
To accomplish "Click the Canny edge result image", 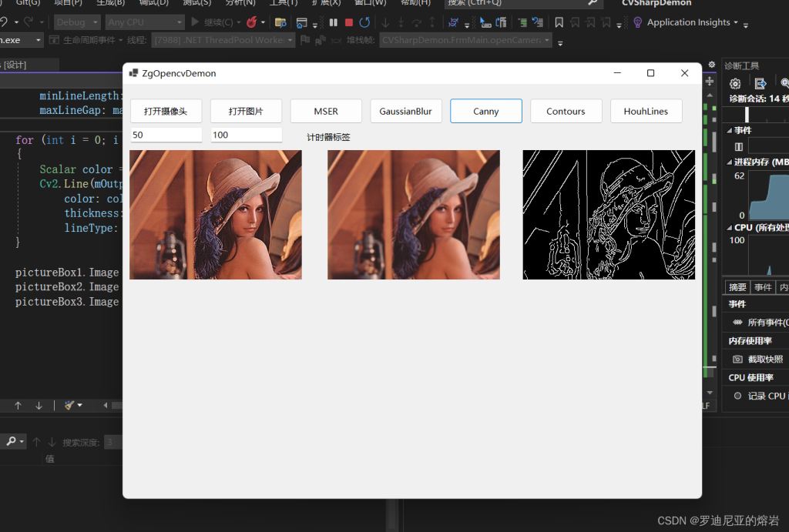I will [609, 215].
